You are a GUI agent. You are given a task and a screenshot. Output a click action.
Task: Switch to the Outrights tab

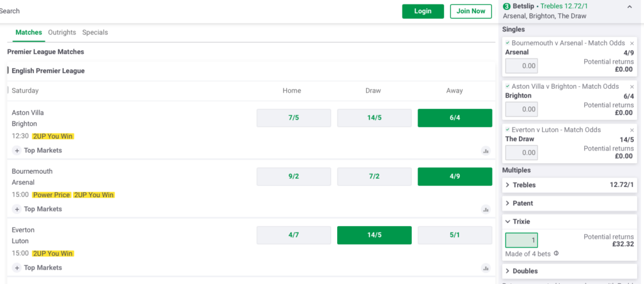point(62,32)
